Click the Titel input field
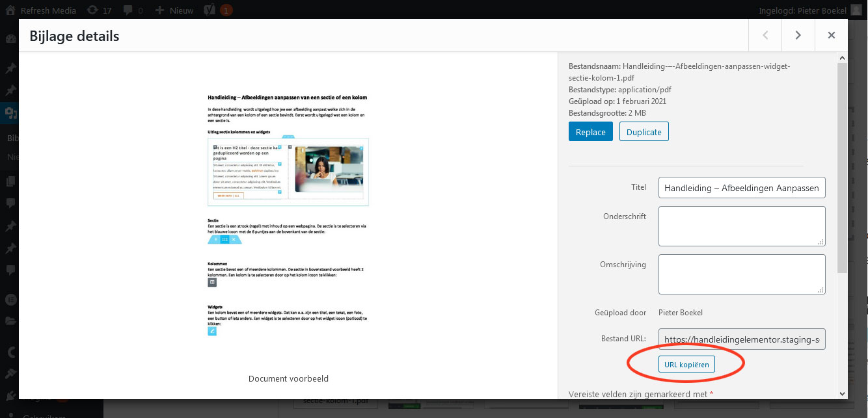Viewport: 868px width, 418px height. coord(742,189)
